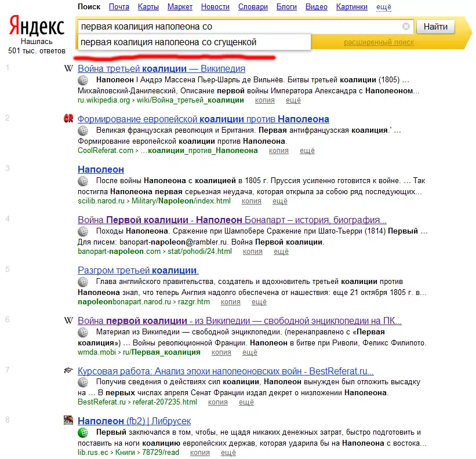Click the Wikipedia favicon of the first result
This screenshot has height=459, width=476.
(x=68, y=69)
